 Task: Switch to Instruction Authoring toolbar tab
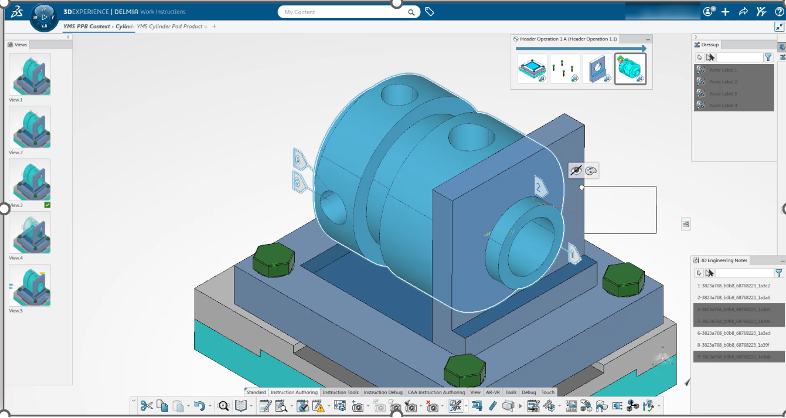pyautogui.click(x=294, y=392)
